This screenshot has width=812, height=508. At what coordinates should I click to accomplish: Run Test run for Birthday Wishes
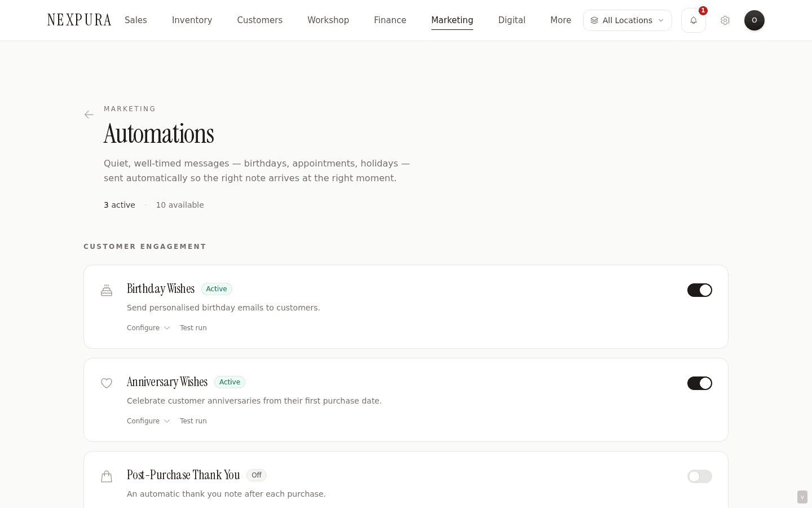tap(193, 328)
